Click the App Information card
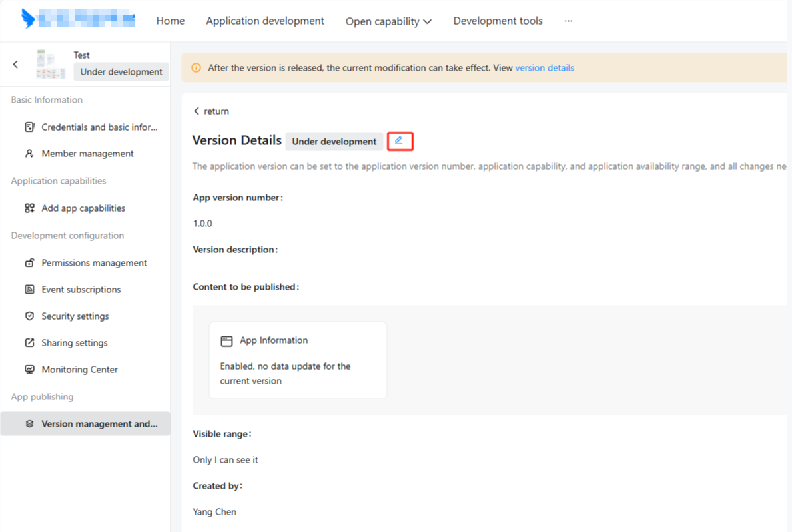 click(298, 360)
